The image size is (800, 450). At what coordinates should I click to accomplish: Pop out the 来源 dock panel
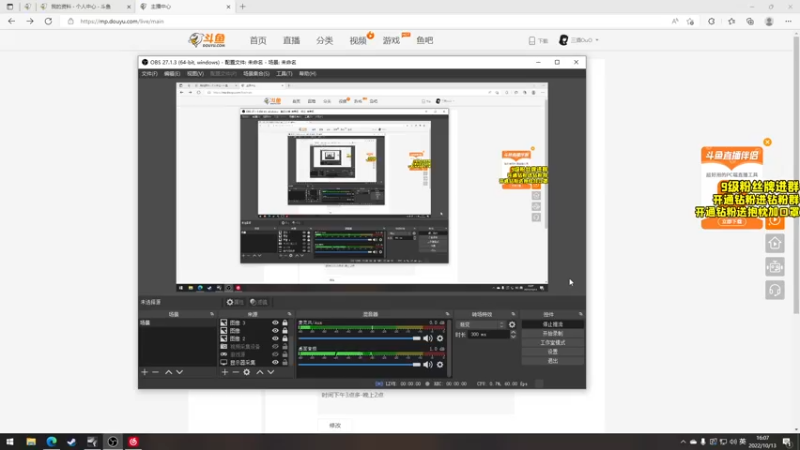(x=289, y=314)
